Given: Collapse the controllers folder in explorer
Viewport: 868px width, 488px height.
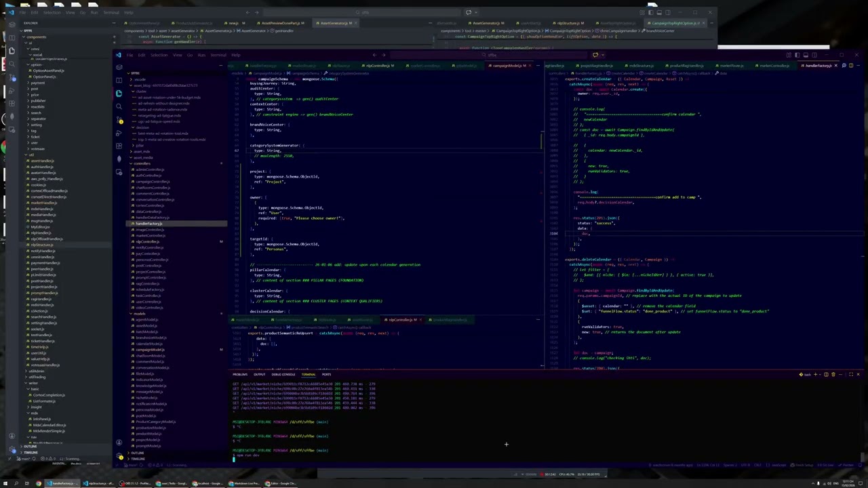Looking at the screenshot, I should (142, 163).
